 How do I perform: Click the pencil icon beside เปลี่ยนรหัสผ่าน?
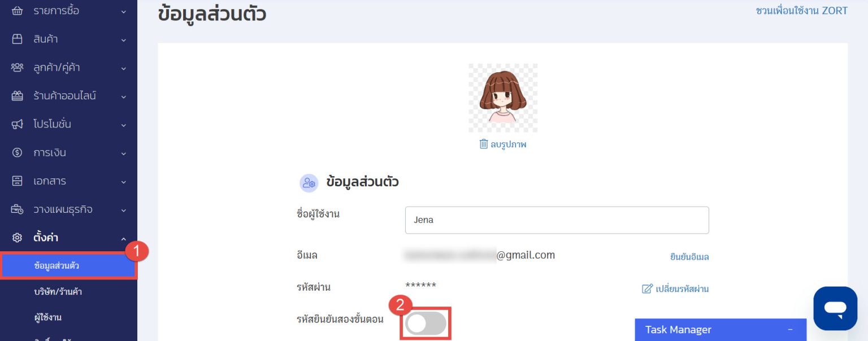pos(646,288)
